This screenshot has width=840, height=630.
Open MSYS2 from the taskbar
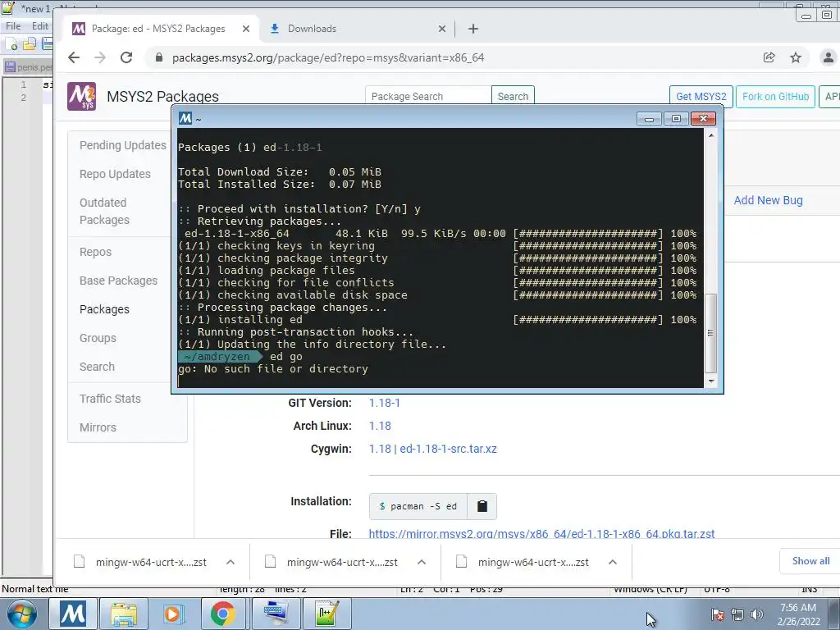point(73,614)
